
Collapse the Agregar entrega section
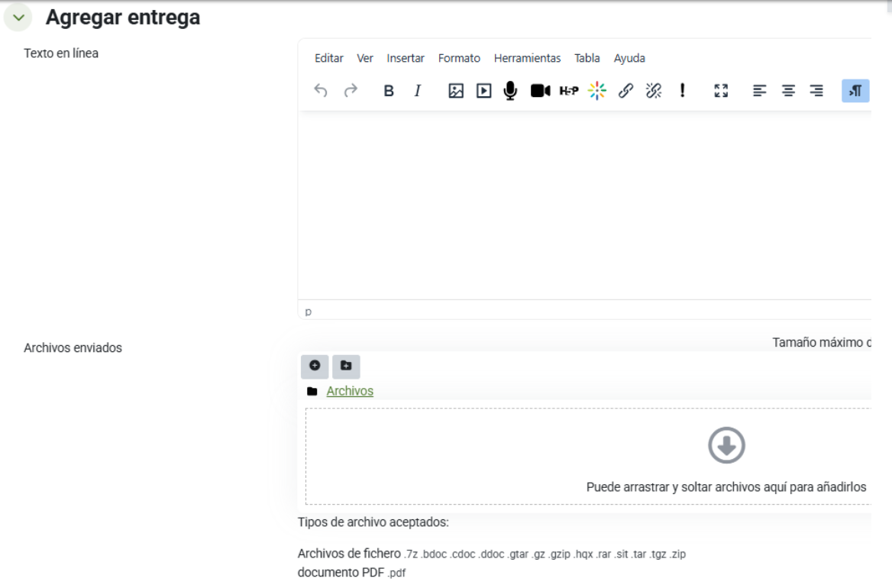pos(19,18)
